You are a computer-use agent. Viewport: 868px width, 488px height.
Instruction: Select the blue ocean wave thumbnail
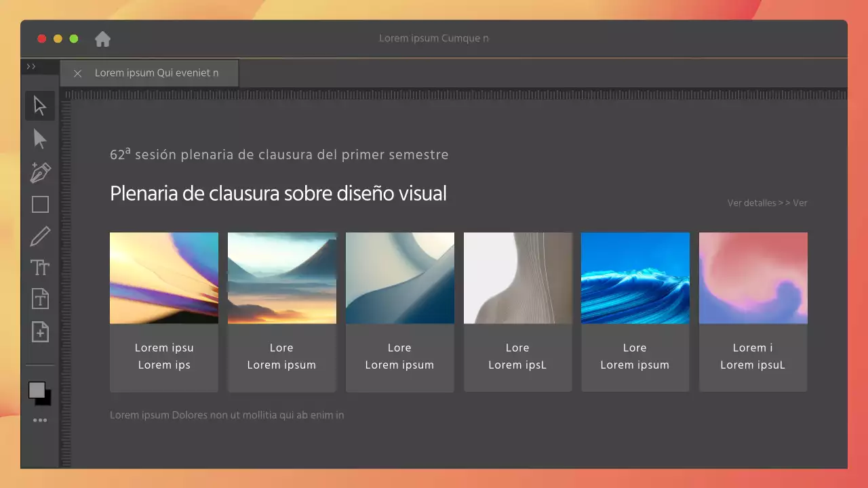[x=635, y=278]
